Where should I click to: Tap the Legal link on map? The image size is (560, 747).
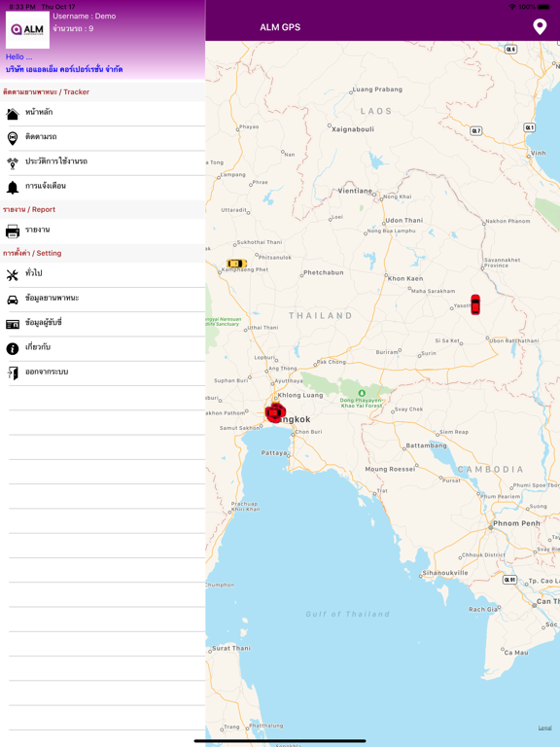pyautogui.click(x=545, y=728)
